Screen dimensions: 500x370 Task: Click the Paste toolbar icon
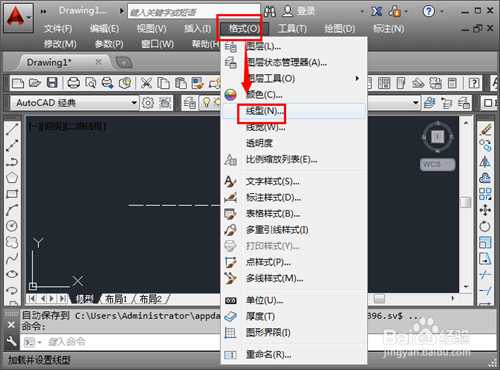[x=180, y=83]
